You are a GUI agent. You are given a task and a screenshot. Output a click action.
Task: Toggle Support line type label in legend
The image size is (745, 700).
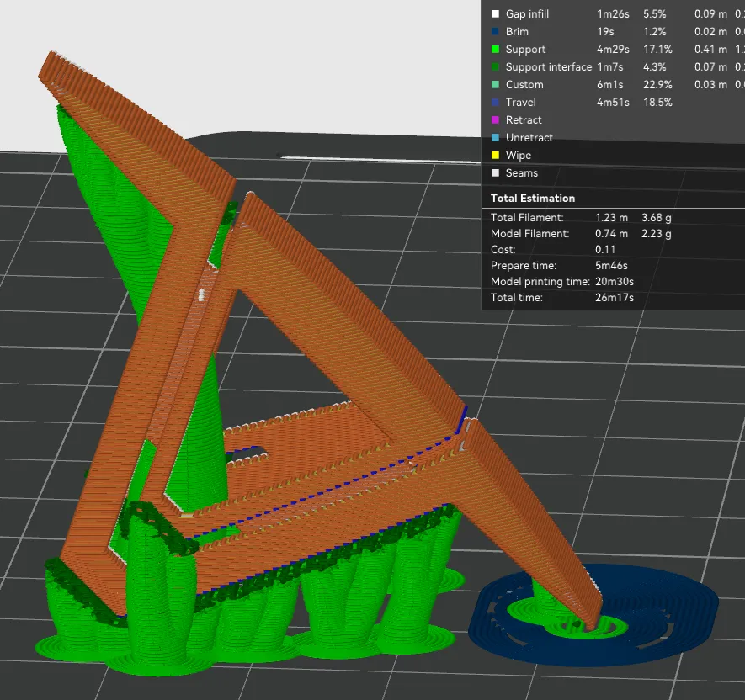[525, 50]
